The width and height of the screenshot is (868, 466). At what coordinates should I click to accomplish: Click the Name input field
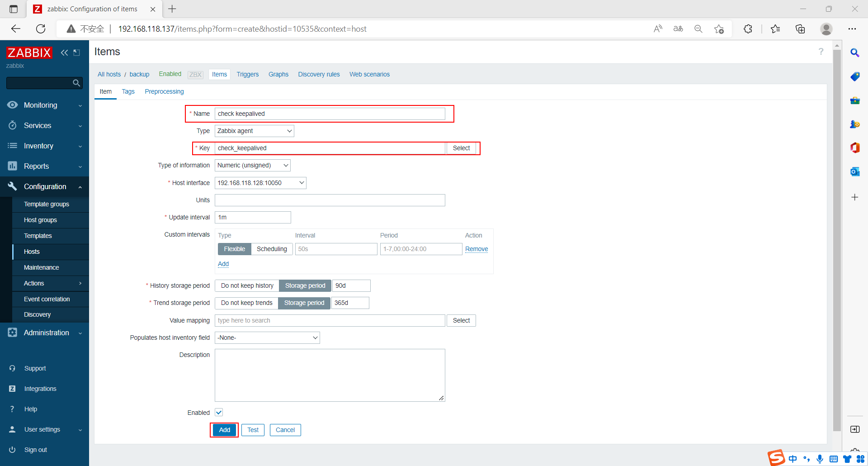pyautogui.click(x=330, y=114)
